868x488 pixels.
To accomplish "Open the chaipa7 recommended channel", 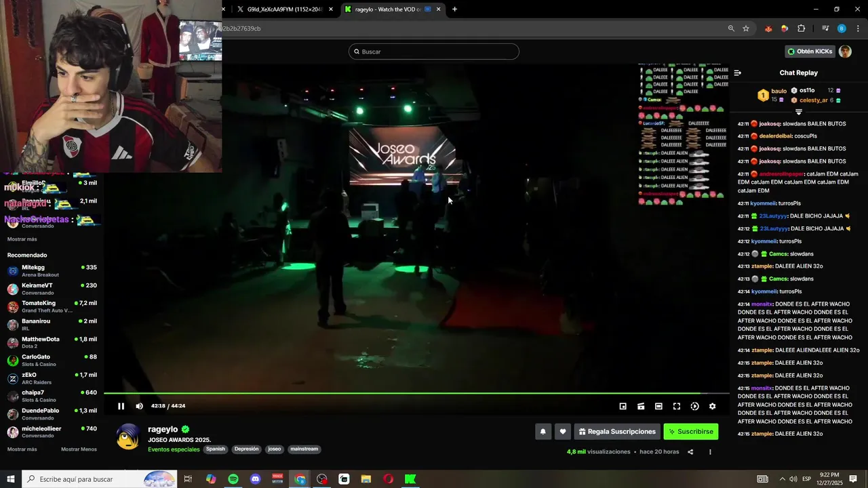I will [52, 396].
